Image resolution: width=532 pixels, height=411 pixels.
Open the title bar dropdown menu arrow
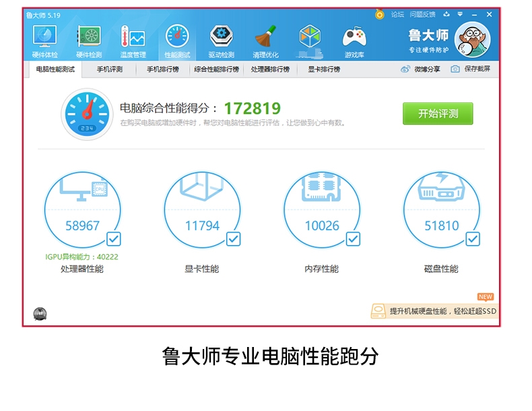[460, 14]
